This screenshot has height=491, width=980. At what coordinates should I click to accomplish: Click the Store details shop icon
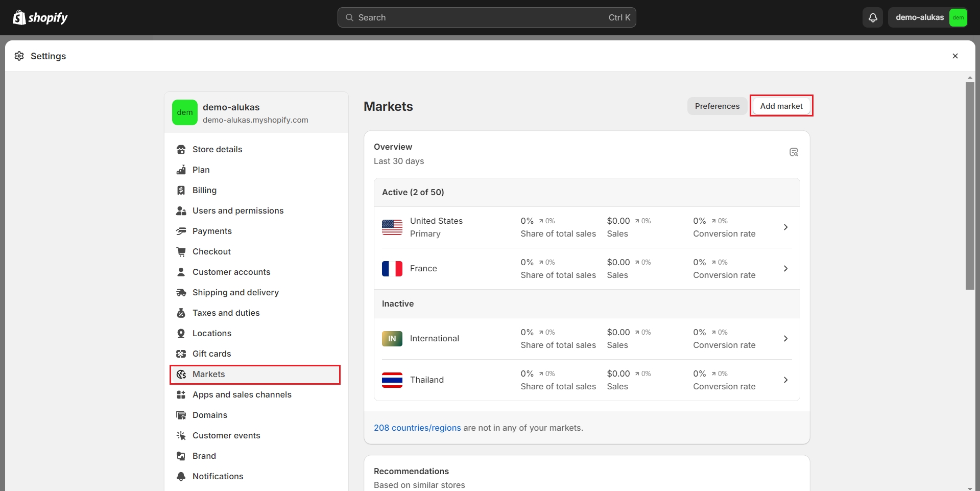click(181, 150)
